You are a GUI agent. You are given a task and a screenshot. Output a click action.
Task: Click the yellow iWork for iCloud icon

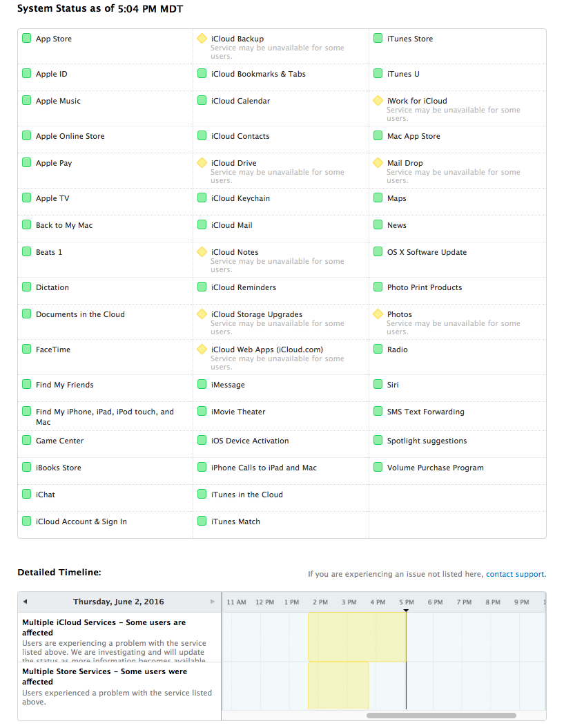378,101
